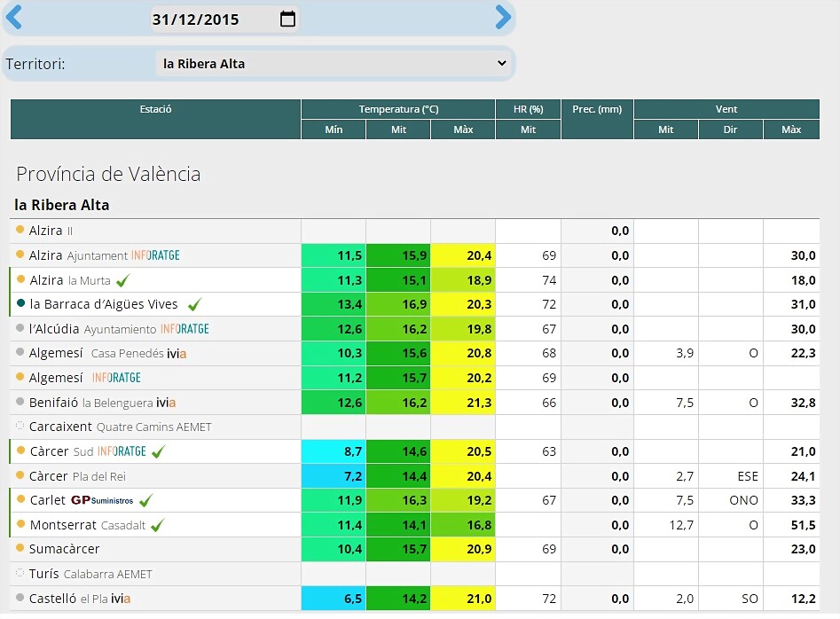Click the orange status dot for Alzira II
840x619 pixels.
pyautogui.click(x=20, y=229)
